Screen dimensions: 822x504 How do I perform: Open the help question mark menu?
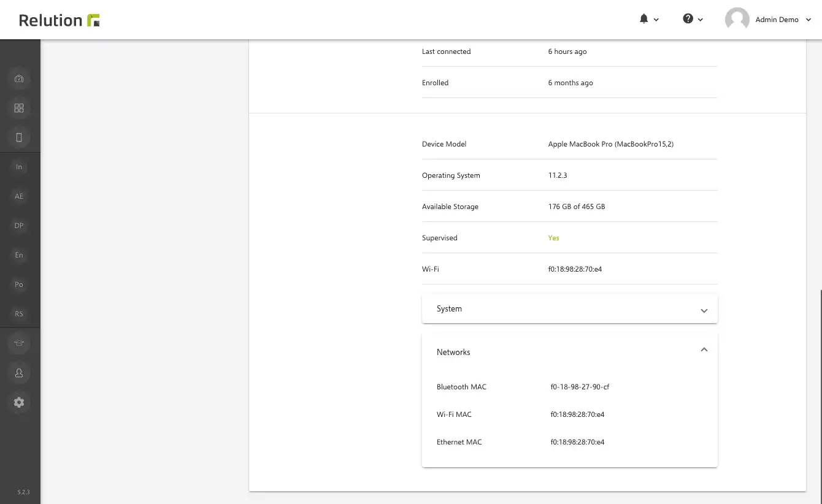click(x=688, y=19)
